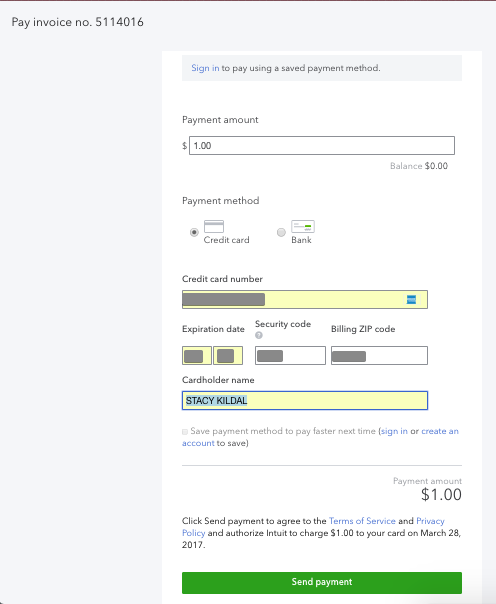Click the 'sign in' link beside save payment option
This screenshot has width=496, height=604.
(394, 431)
